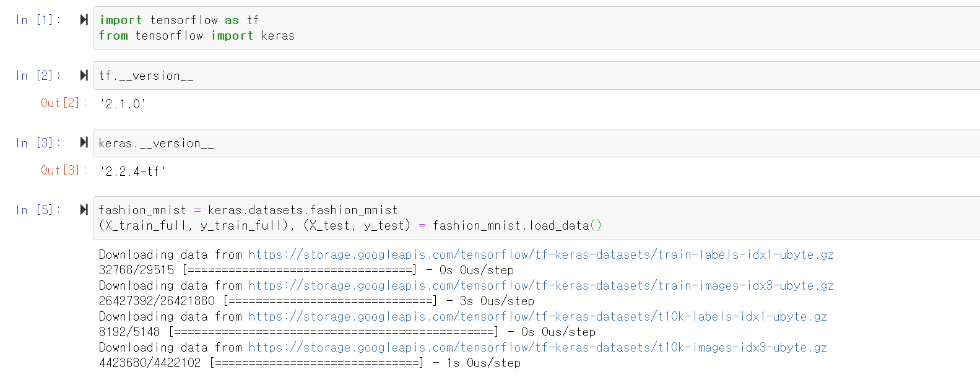Viewport: 980px width, 385px height.
Task: Open the t10k-labels-idx1-ubyte.gz download link
Action: coord(537,316)
